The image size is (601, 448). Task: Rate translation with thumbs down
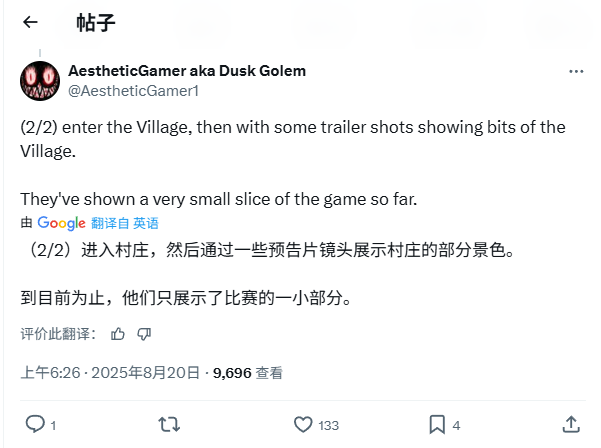[x=144, y=334]
